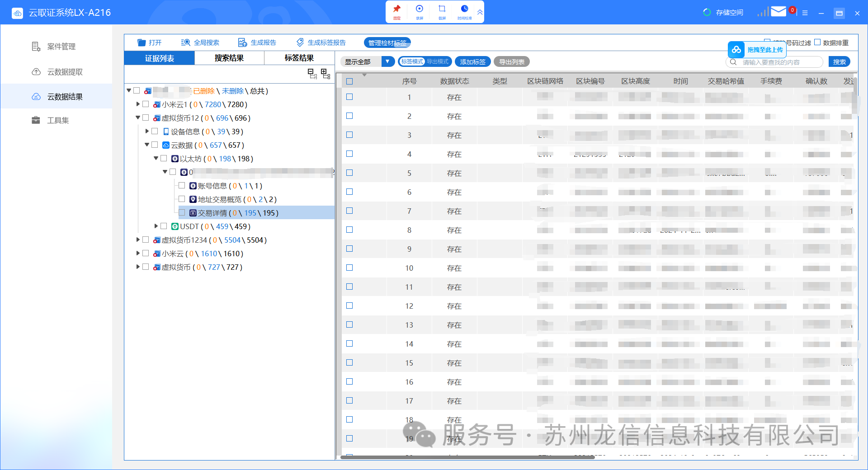Check the box next to USDT node

(164, 226)
